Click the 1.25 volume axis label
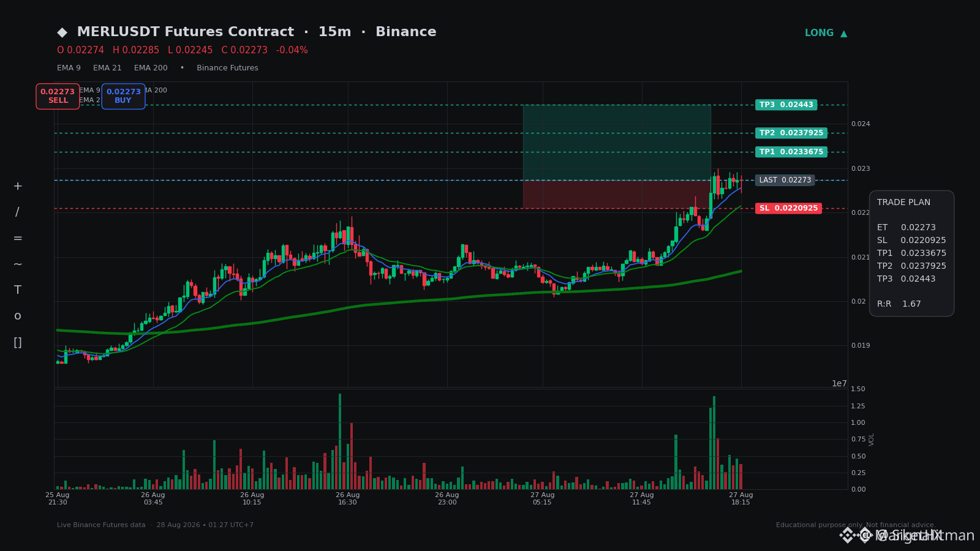 pyautogui.click(x=858, y=406)
